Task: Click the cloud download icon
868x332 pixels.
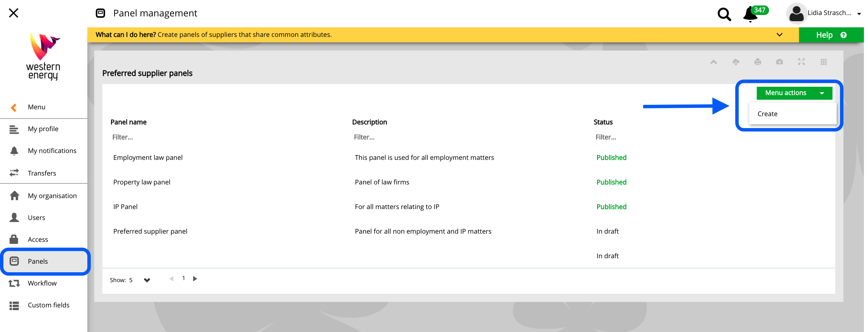Action: 736,62
